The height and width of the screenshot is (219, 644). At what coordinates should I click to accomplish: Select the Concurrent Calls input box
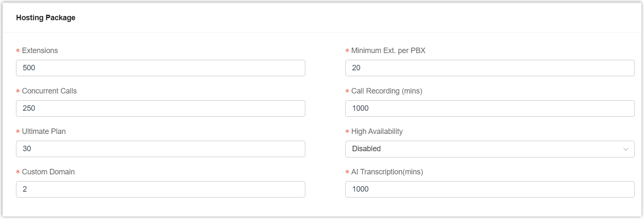tap(160, 108)
